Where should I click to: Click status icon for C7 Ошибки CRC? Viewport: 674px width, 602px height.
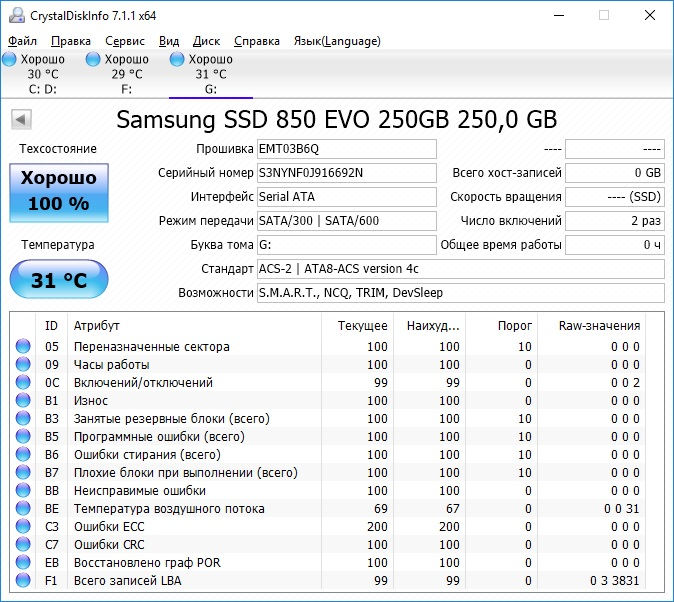coord(23,544)
